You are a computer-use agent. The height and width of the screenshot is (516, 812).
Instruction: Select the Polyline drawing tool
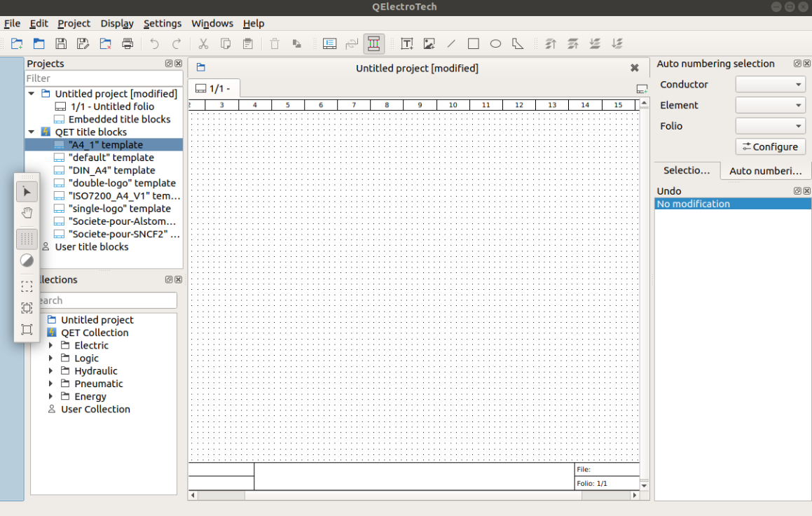518,44
